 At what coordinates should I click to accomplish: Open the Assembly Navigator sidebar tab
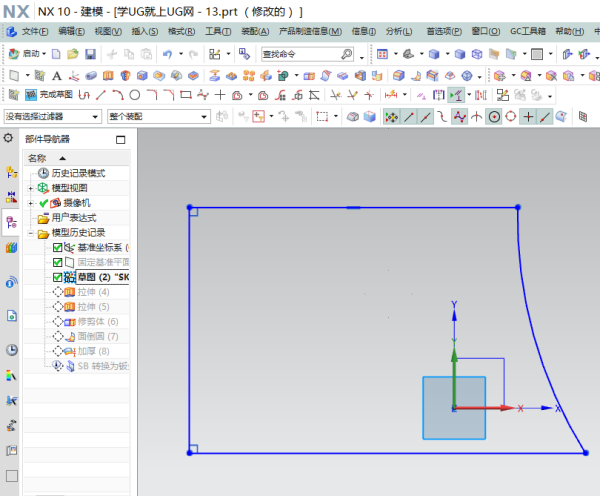[x=11, y=173]
